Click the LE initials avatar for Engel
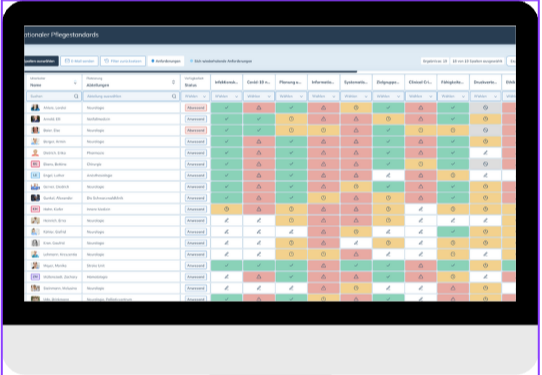The image size is (542, 375). tap(35, 175)
